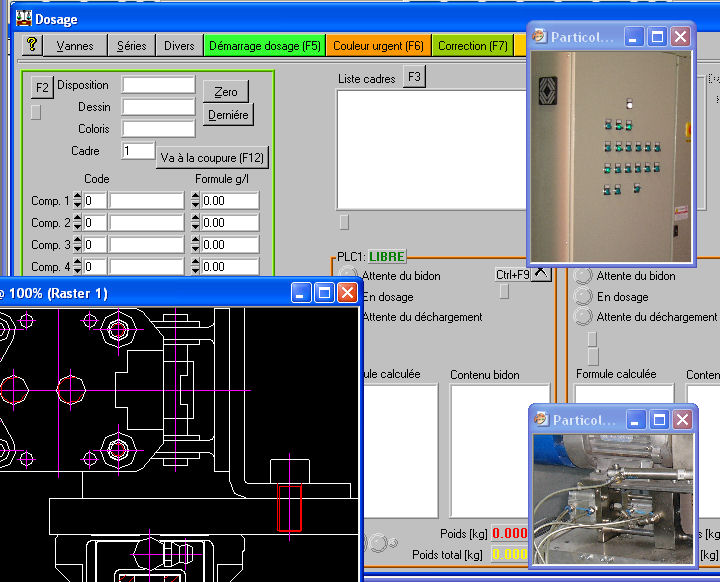Click Comp. 3 code spinner arrows
Viewport: 720px width, 582px height.
78,245
